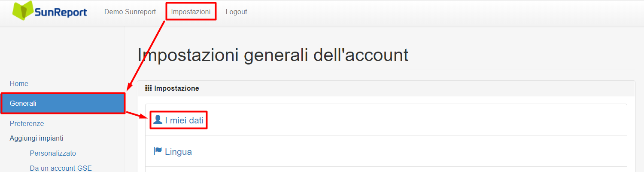Choose Da un account GSE
Image resolution: width=644 pixels, height=172 pixels.
(x=61, y=168)
